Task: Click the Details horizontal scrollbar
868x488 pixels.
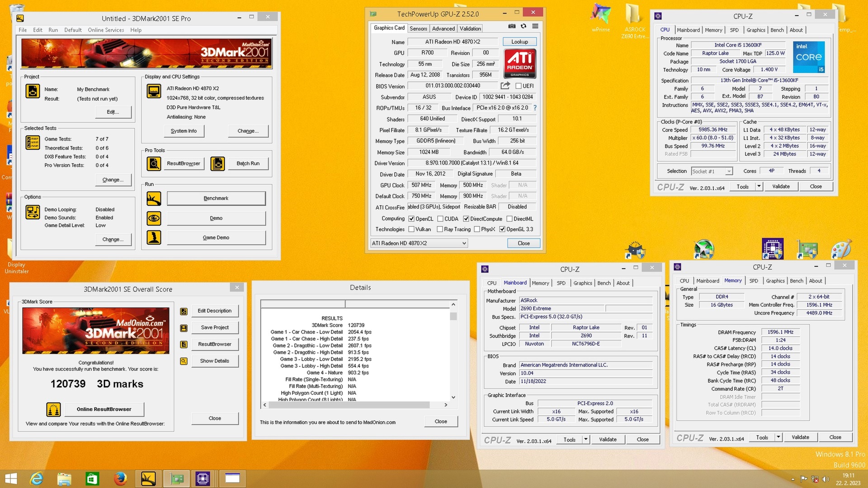Action: pos(355,405)
